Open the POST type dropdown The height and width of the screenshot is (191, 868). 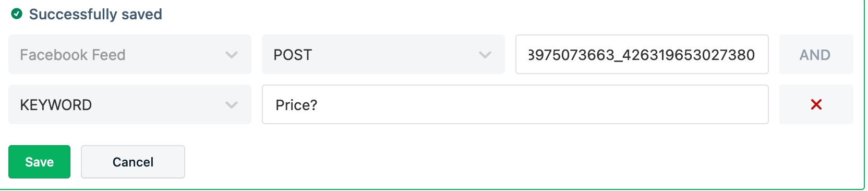click(383, 54)
